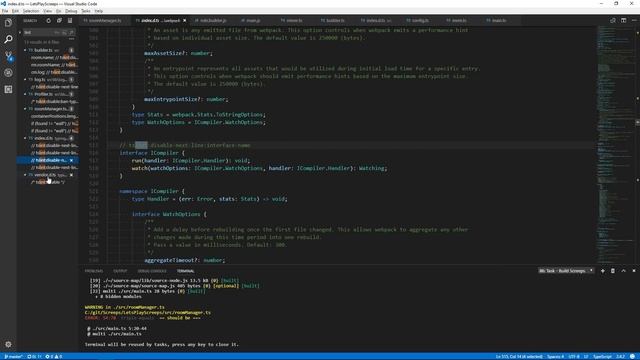The height and width of the screenshot is (360, 640).
Task: Collapse index.d.ts search results
Action: (x=25, y=138)
